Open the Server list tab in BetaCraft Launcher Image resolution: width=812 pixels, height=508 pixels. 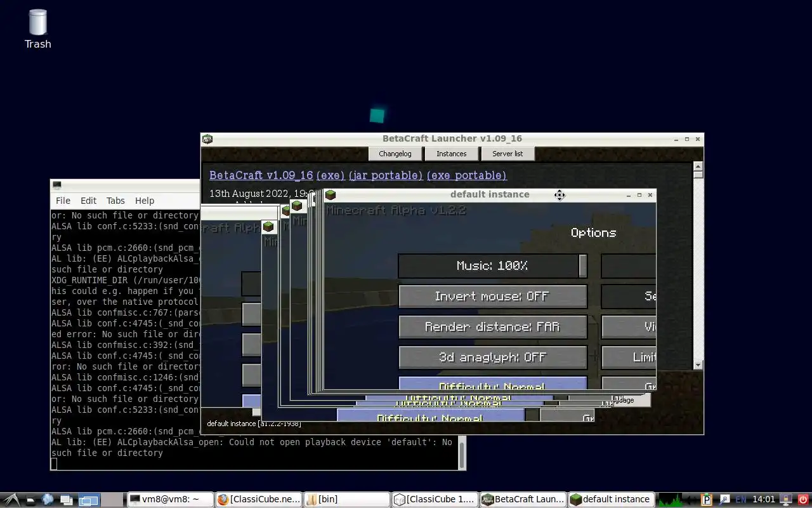[507, 154]
